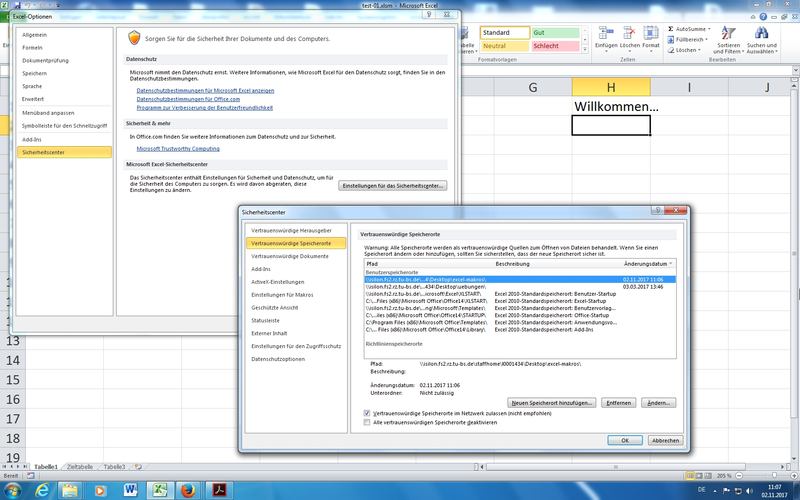Click the insert new worksheet tab icon

pos(138,467)
